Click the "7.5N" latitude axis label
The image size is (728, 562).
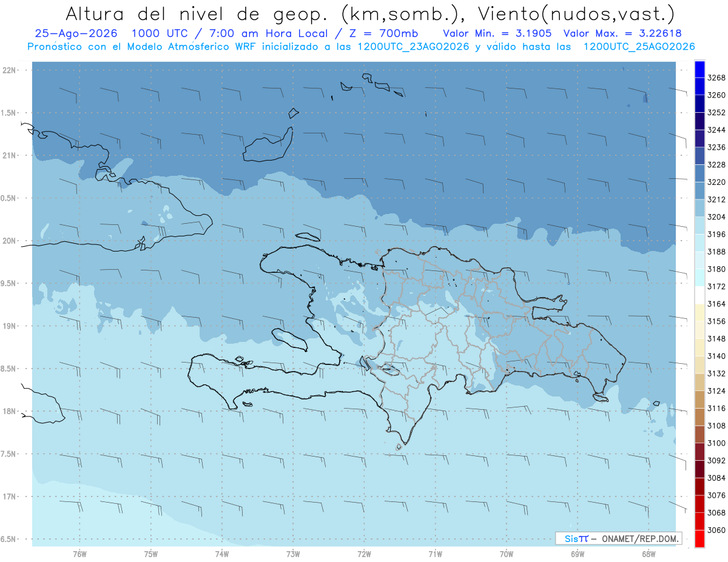7,454
